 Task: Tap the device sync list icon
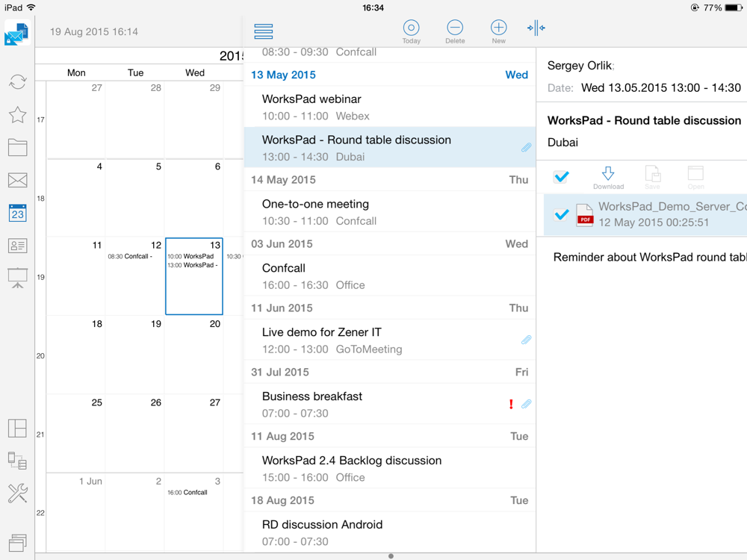tap(18, 461)
